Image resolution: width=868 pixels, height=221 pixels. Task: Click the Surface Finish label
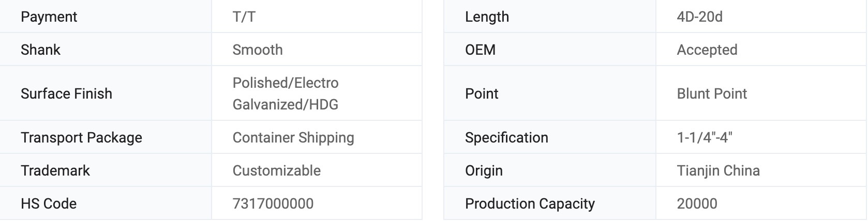(x=66, y=93)
